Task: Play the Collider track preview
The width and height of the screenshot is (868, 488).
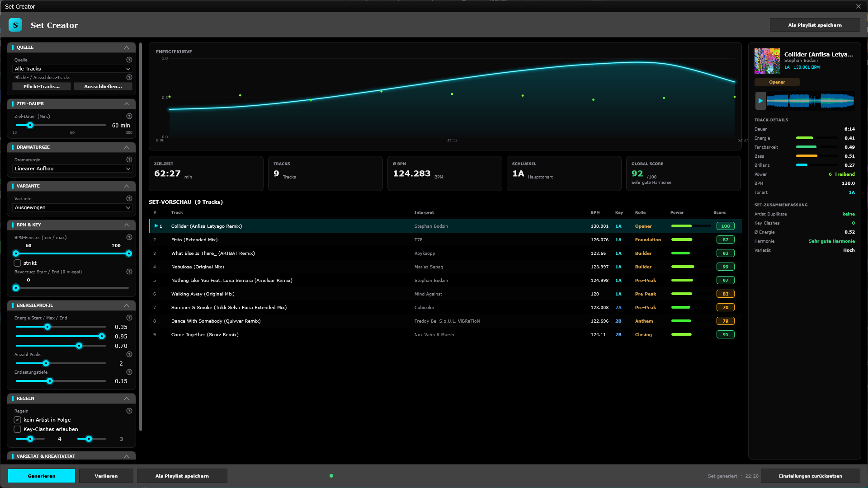Action: 760,101
